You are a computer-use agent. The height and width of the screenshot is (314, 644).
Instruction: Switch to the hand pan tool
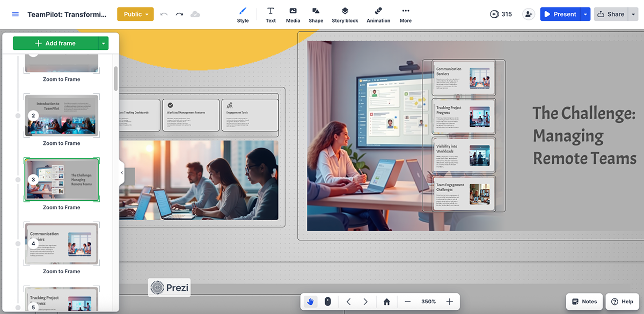310,301
